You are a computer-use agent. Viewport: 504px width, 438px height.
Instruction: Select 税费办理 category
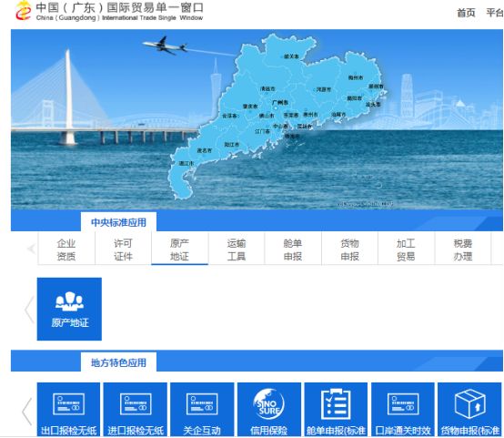(x=463, y=250)
